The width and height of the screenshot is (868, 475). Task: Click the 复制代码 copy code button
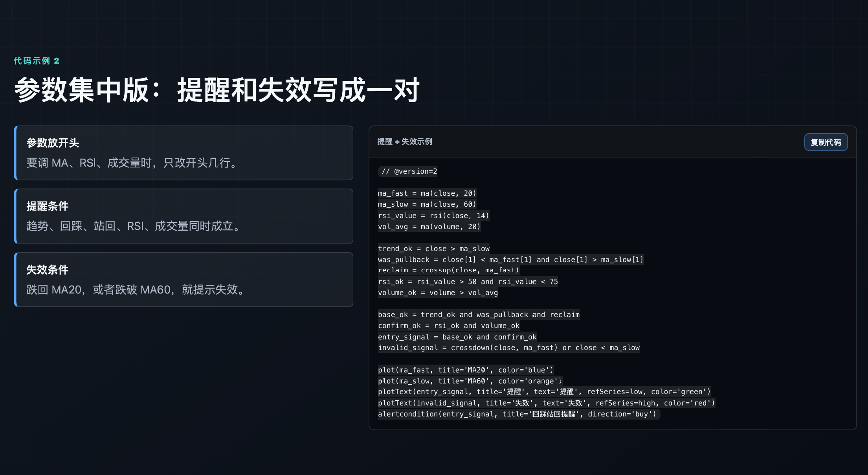pos(826,142)
